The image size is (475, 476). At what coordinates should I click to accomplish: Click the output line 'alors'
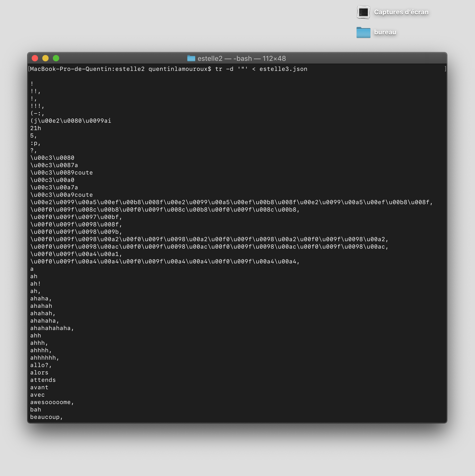(x=39, y=373)
